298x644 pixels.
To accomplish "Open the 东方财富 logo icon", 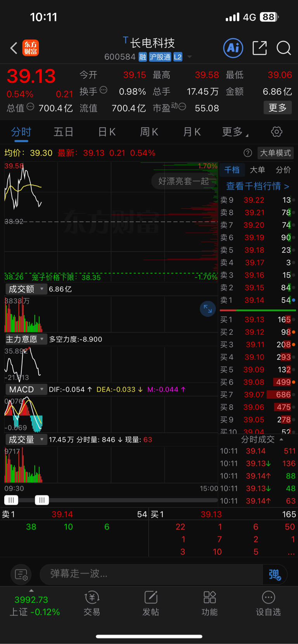I will point(31,48).
